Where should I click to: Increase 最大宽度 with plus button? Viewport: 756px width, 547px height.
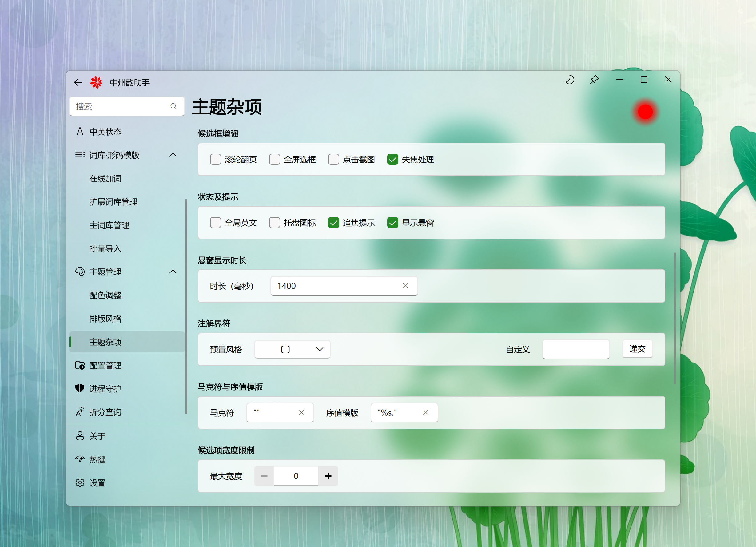tap(328, 476)
